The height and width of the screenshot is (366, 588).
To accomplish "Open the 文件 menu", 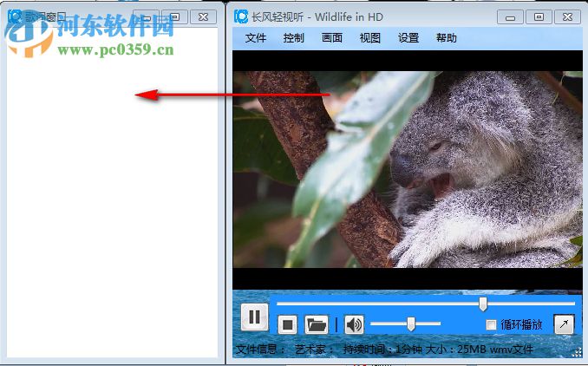I will pos(255,38).
